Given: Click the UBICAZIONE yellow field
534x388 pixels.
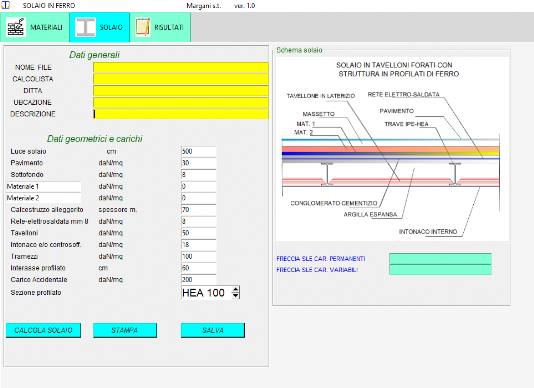Looking at the screenshot, I should pyautogui.click(x=181, y=102).
